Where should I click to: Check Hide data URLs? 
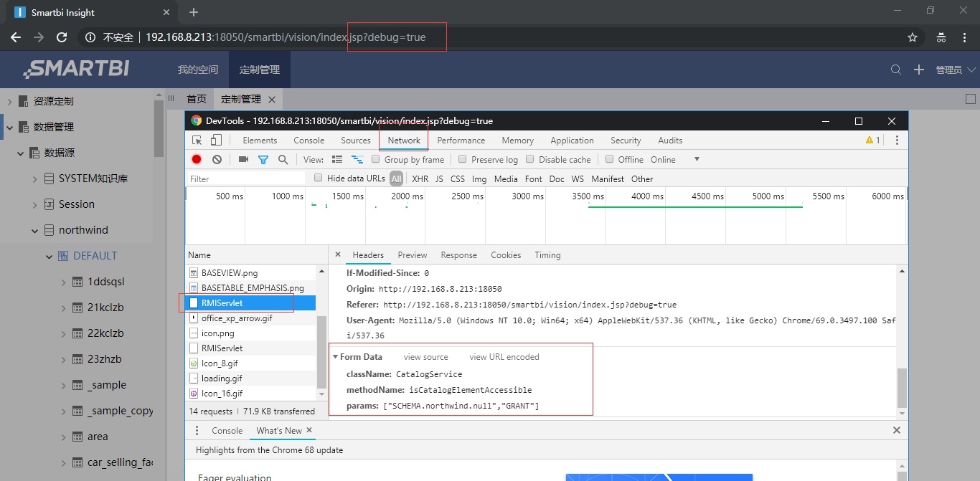click(x=319, y=178)
